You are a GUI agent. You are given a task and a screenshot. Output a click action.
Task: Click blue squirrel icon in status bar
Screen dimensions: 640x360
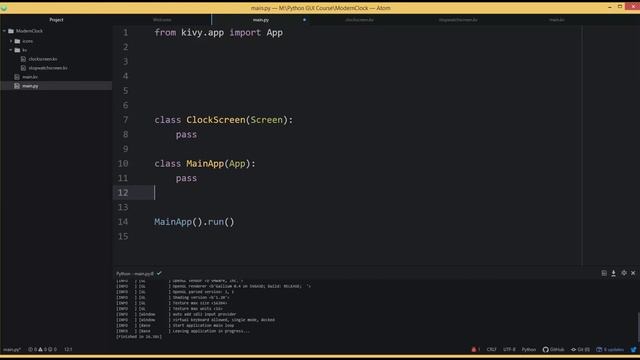click(633, 349)
